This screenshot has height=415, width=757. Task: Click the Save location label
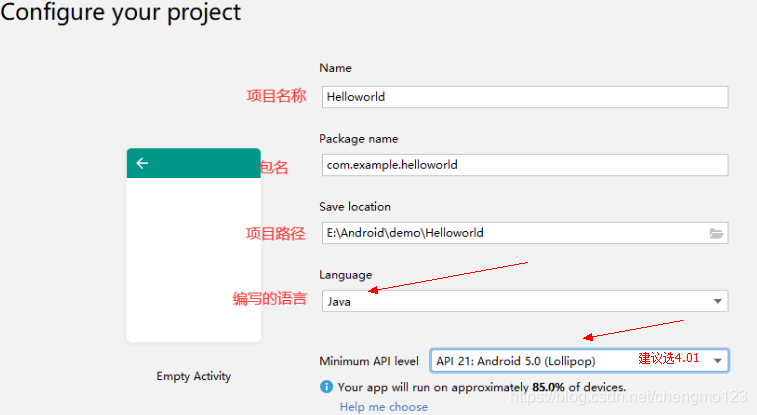[355, 207]
